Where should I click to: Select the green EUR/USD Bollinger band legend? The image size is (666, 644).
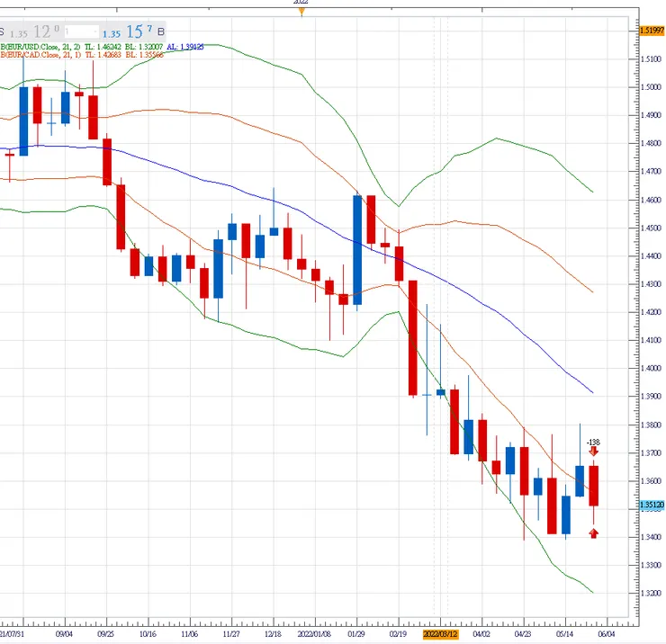40,47
